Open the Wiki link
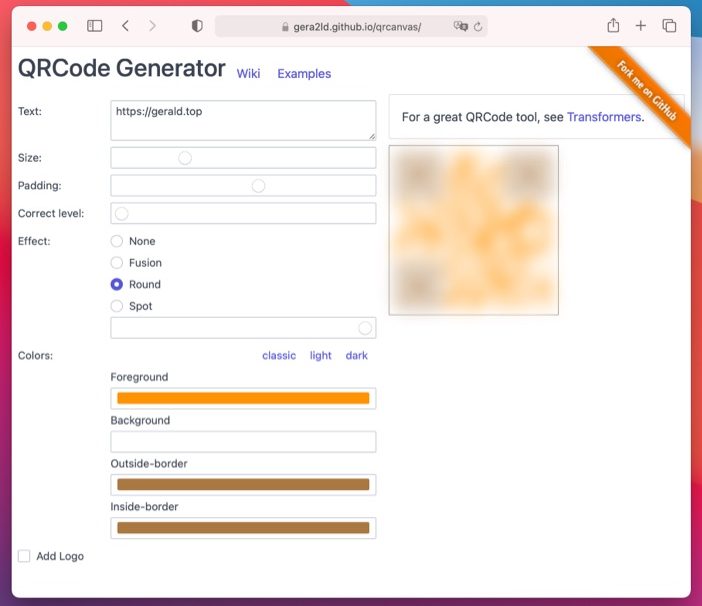This screenshot has height=606, width=702. pyautogui.click(x=248, y=74)
